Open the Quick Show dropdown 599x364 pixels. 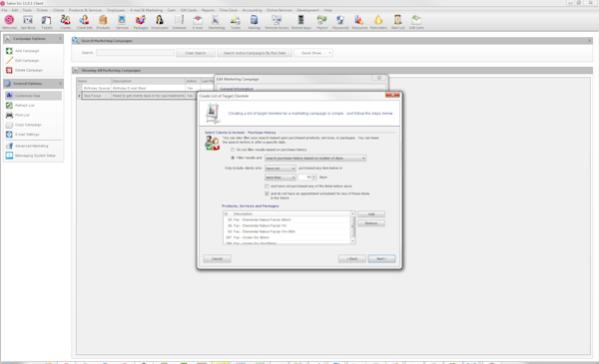click(x=313, y=53)
